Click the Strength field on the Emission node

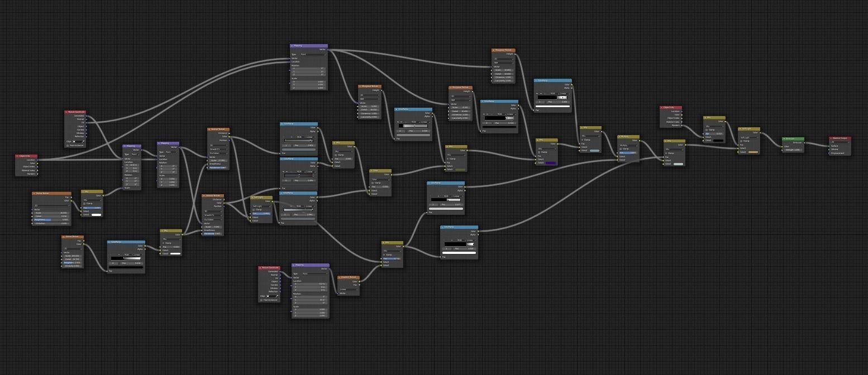point(793,150)
